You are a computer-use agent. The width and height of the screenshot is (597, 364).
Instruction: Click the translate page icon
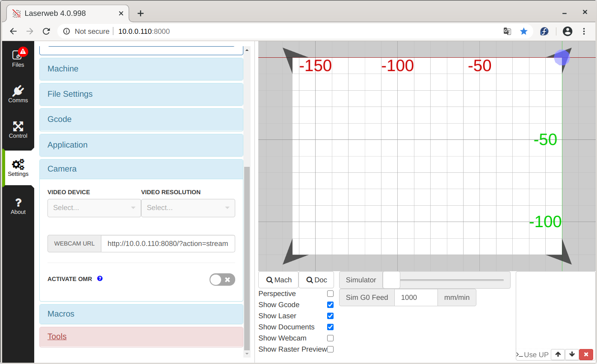tap(507, 31)
